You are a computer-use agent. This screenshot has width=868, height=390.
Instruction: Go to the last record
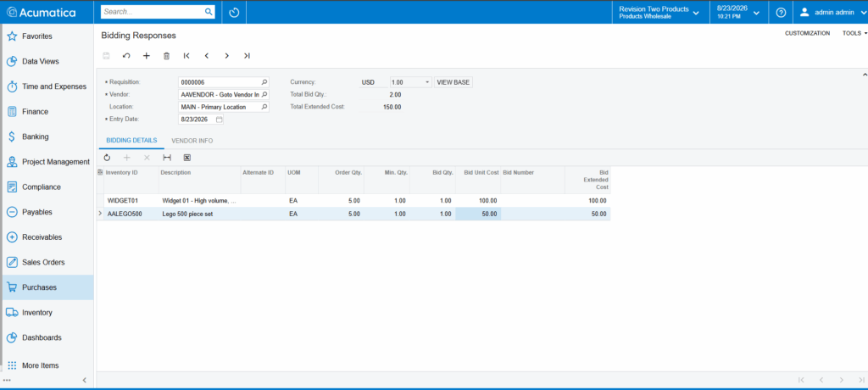247,56
